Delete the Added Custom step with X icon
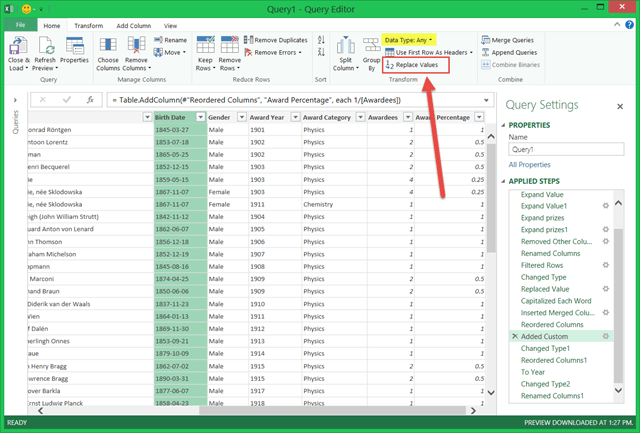 (x=514, y=338)
